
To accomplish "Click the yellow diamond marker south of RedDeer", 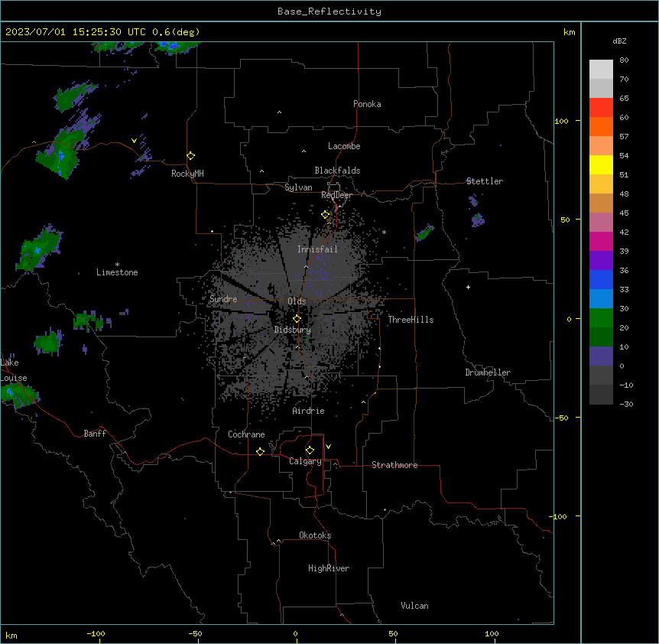I will pos(326,215).
